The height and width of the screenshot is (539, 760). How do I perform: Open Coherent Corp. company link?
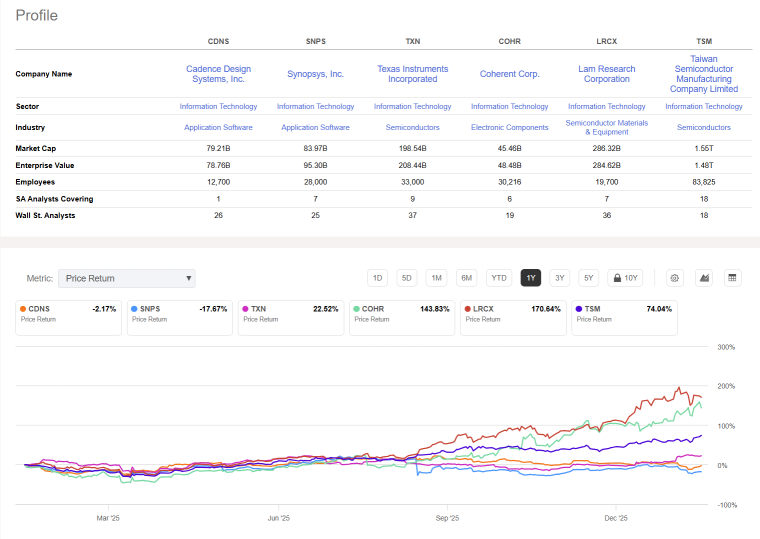(509, 74)
